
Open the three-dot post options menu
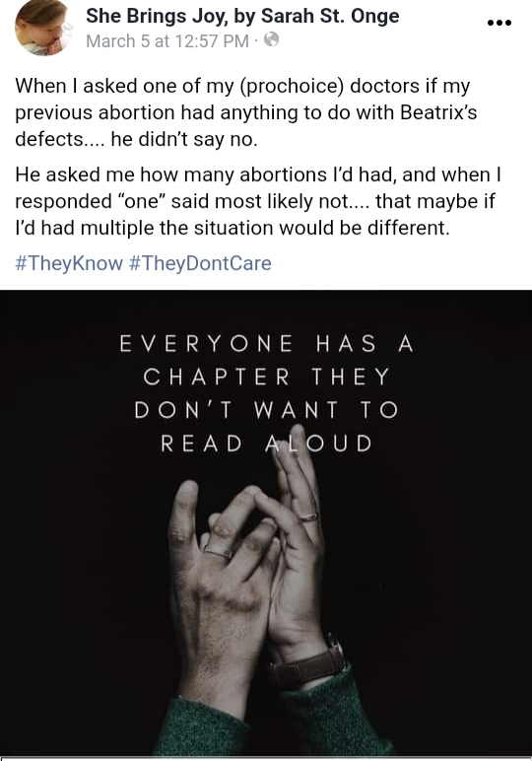[499, 23]
